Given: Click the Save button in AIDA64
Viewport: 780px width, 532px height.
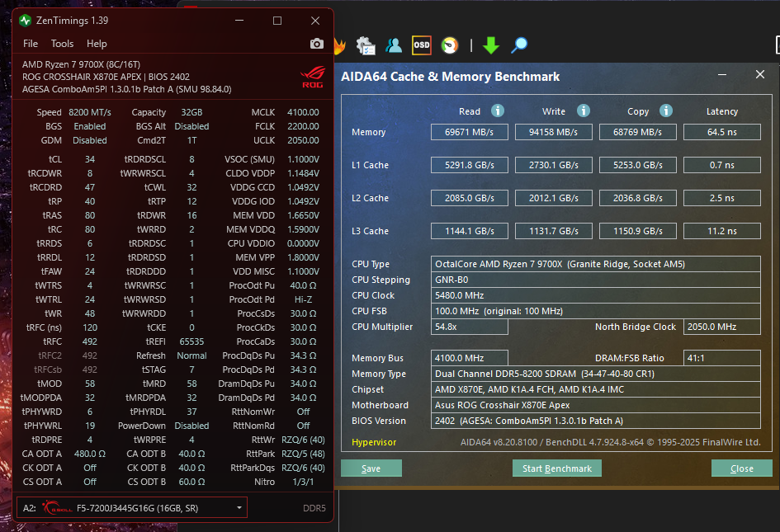Looking at the screenshot, I should point(371,468).
